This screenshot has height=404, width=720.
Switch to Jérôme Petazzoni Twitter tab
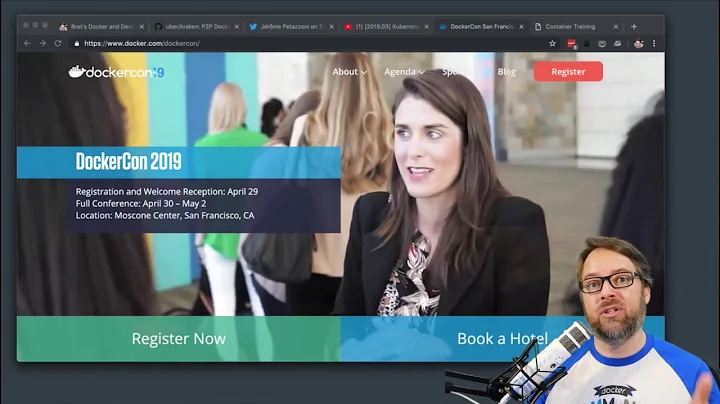coord(292,27)
